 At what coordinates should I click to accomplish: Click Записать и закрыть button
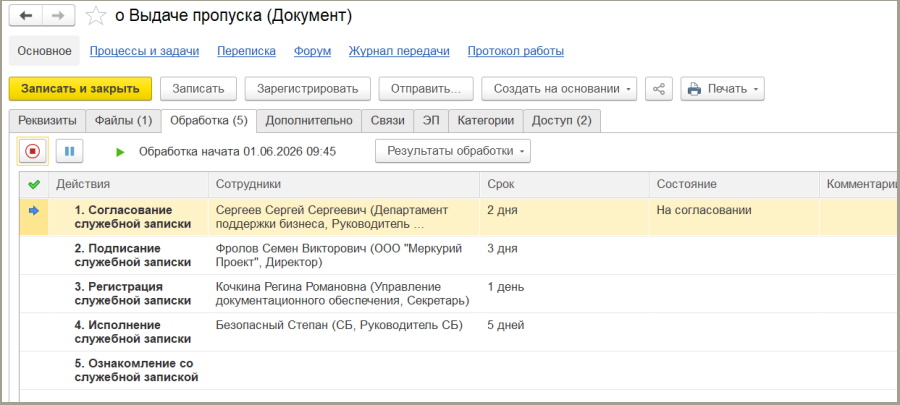(80, 89)
